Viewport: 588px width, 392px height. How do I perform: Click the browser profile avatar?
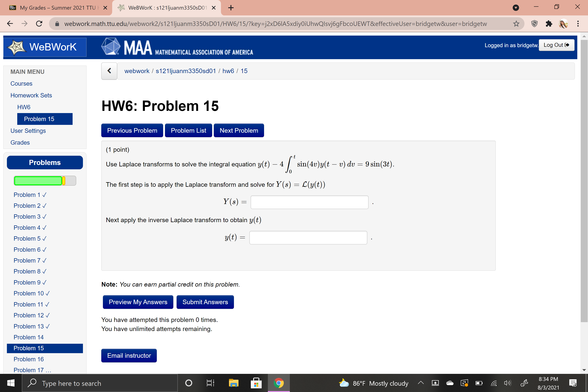[x=563, y=23]
